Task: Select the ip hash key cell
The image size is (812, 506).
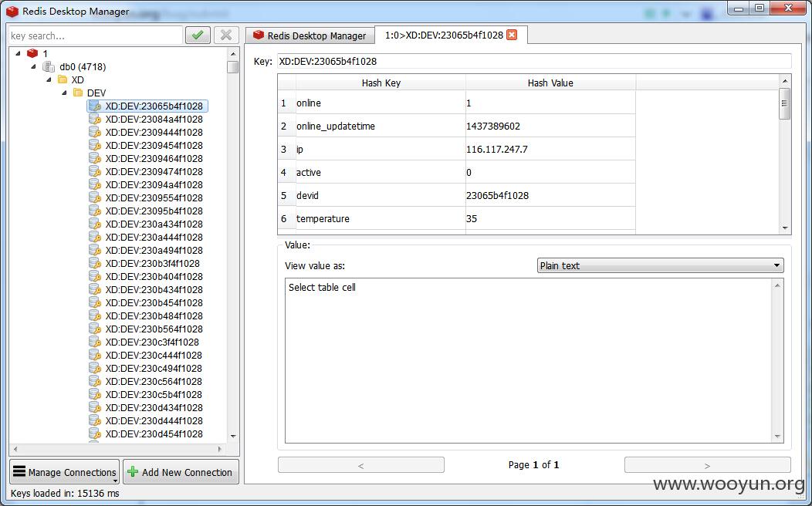Action: (381, 149)
